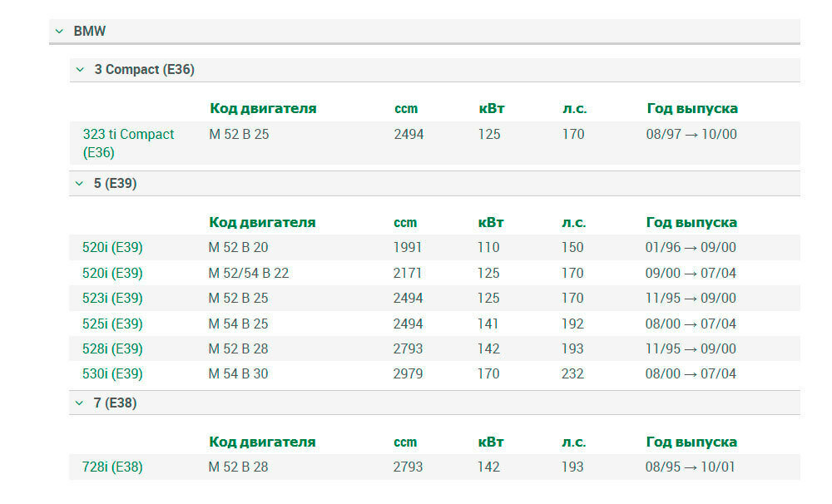Collapse the BMW section chevron
The image size is (832, 504).
pos(59,32)
